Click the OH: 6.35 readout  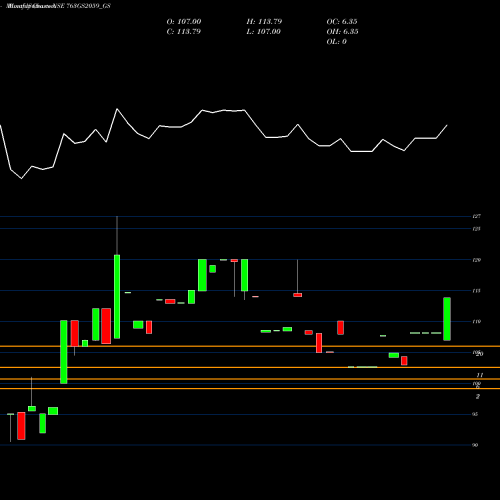[x=342, y=32]
